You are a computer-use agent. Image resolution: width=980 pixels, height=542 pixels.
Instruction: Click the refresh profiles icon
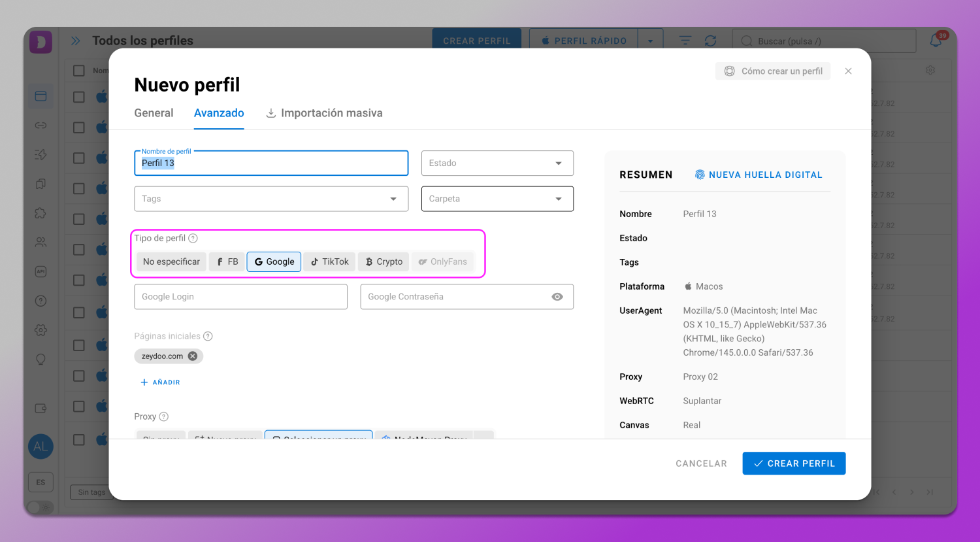[x=710, y=41]
